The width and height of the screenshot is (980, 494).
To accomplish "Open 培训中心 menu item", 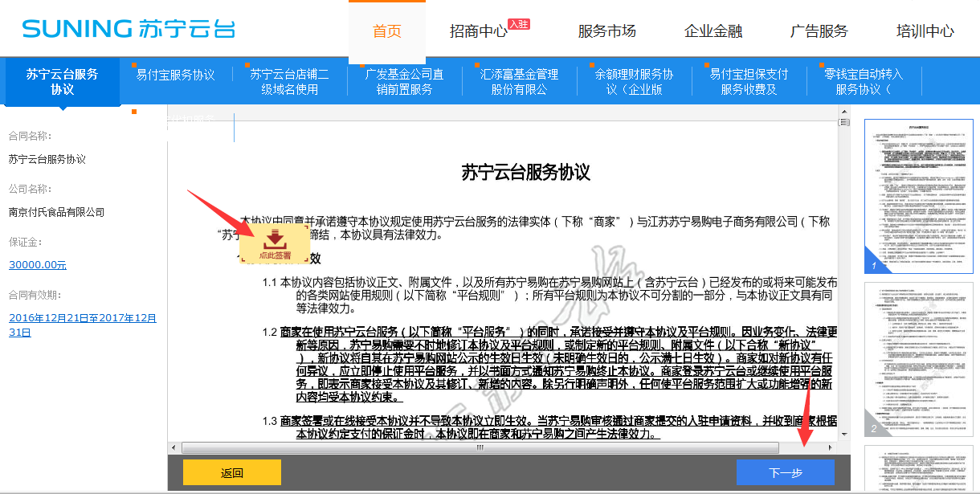I will tap(925, 31).
